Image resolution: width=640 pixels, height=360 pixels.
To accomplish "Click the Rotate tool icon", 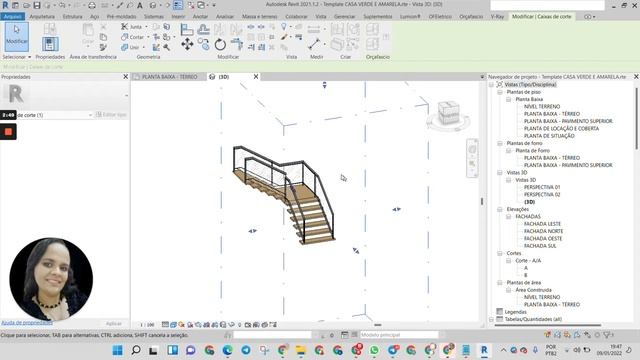I will (x=220, y=44).
